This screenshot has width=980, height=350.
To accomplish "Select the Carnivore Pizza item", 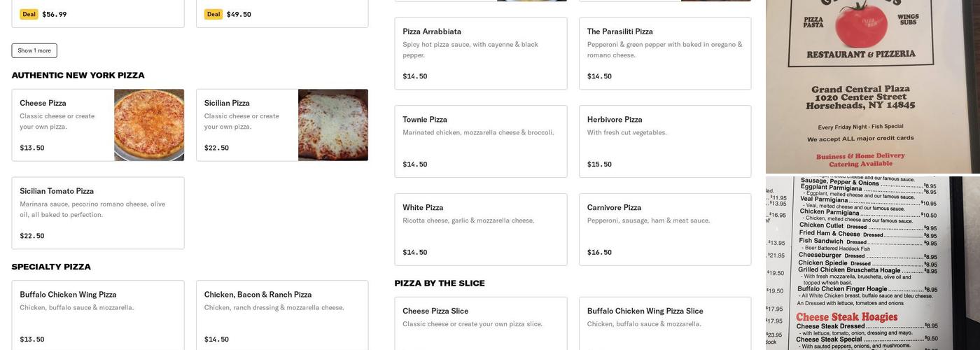I will point(665,230).
